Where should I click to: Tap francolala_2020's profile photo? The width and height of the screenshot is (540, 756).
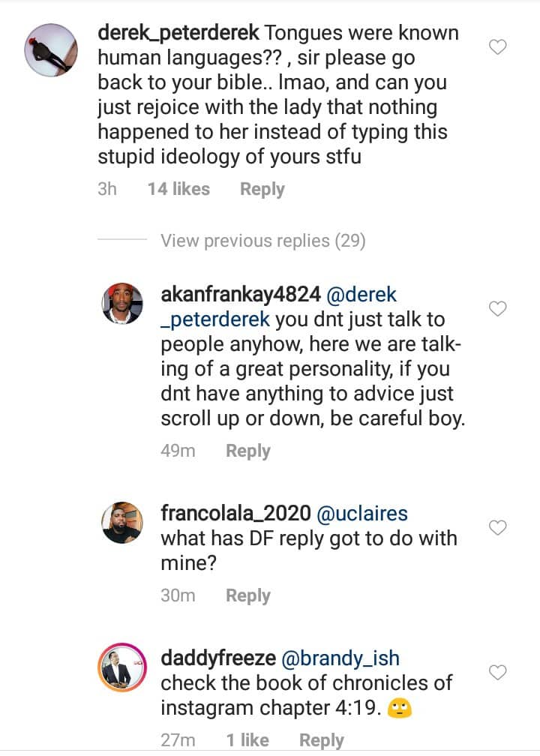tap(121, 522)
